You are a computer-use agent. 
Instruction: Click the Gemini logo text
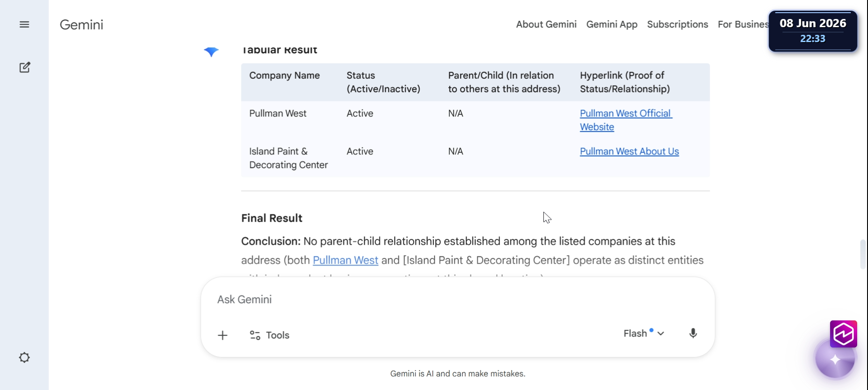coord(81,24)
